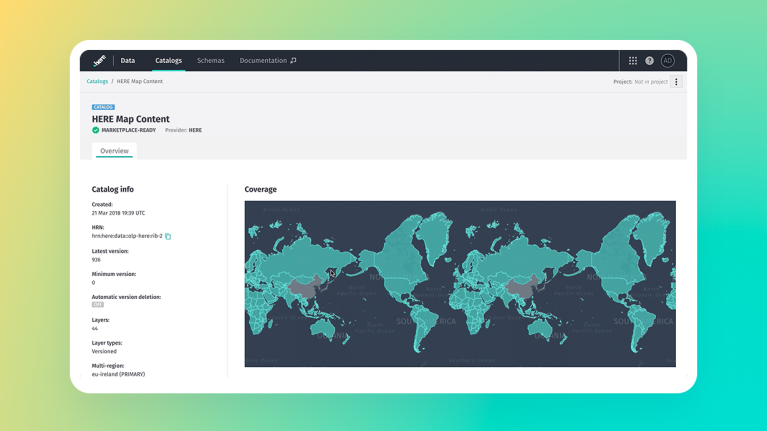
Task: Click the external link icon beside Documentation
Action: point(293,61)
